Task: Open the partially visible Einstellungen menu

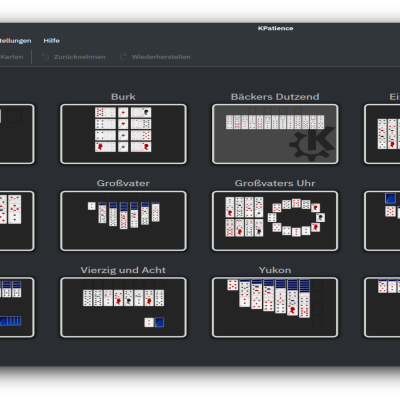Action: 15,41
